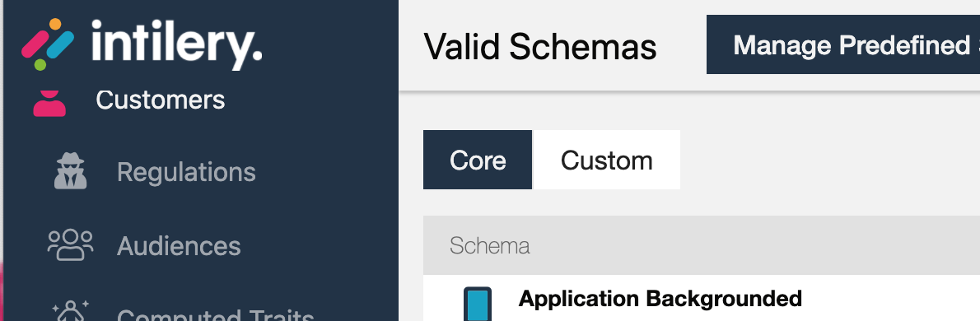Click empty space right of the Custom tab
The width and height of the screenshot is (980, 321).
click(825, 160)
